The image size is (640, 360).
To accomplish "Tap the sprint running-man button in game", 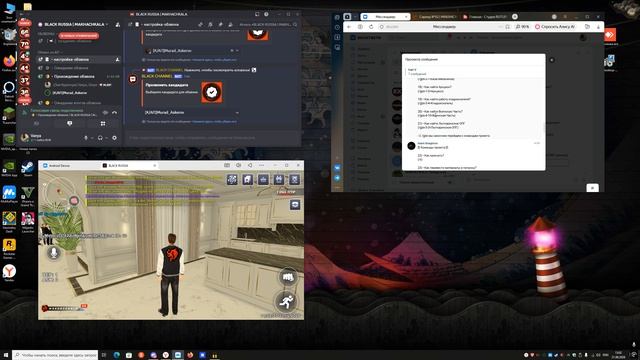I will (286, 302).
